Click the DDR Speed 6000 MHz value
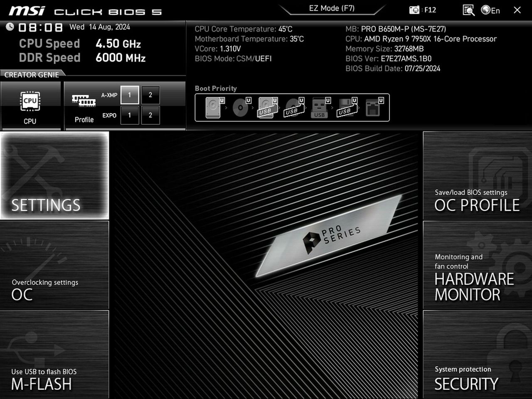Screen dimensions: 532x399 tap(121, 58)
